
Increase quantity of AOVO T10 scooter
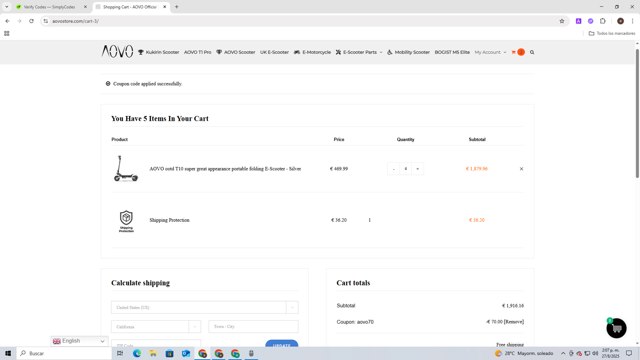point(418,169)
